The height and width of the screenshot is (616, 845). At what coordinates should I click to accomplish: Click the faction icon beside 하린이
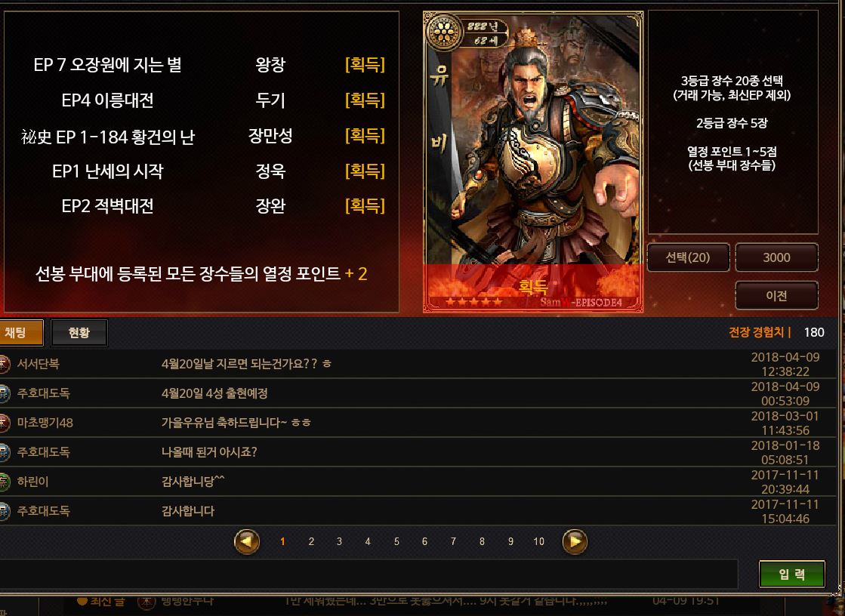3,482
